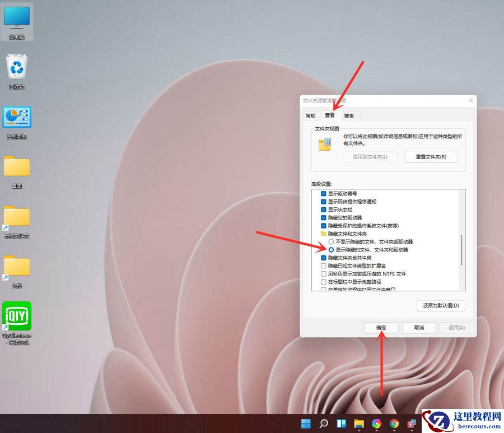Enable colored display for NTFS files
Image resolution: width=504 pixels, height=433 pixels.
click(x=323, y=273)
